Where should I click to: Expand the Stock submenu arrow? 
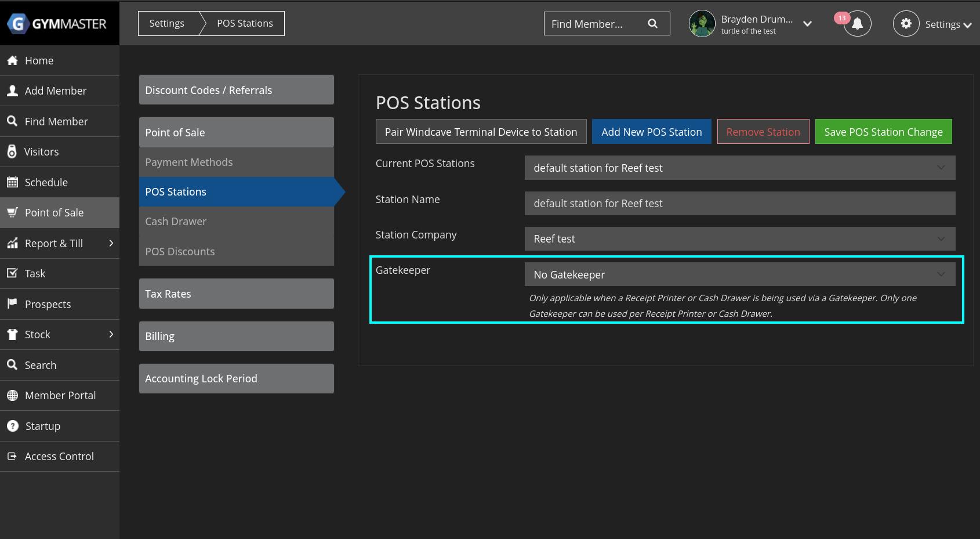[111, 334]
